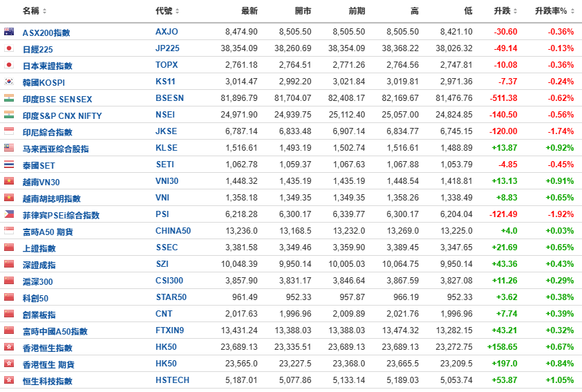Click the Japan flag icon beside 日本東證指數
This screenshot has height=392, width=582.
(9, 65)
